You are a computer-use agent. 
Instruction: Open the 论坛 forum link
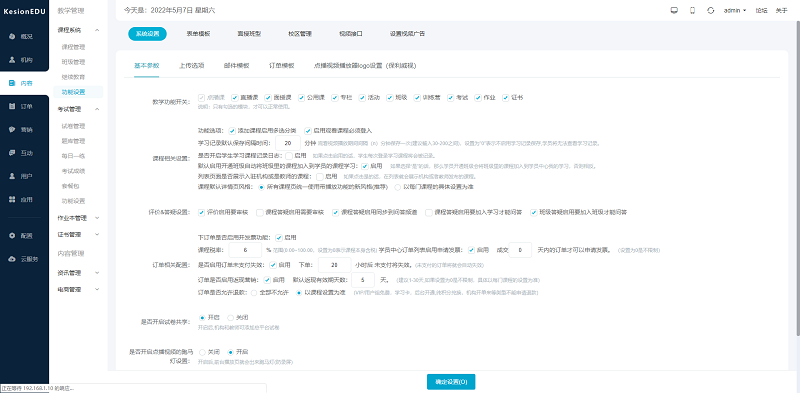tap(761, 10)
